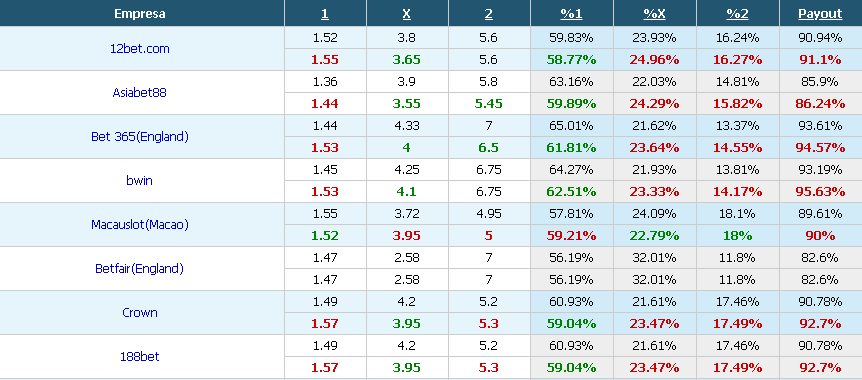Select the Macauslot(Macao) link
The image size is (862, 380).
point(140,224)
